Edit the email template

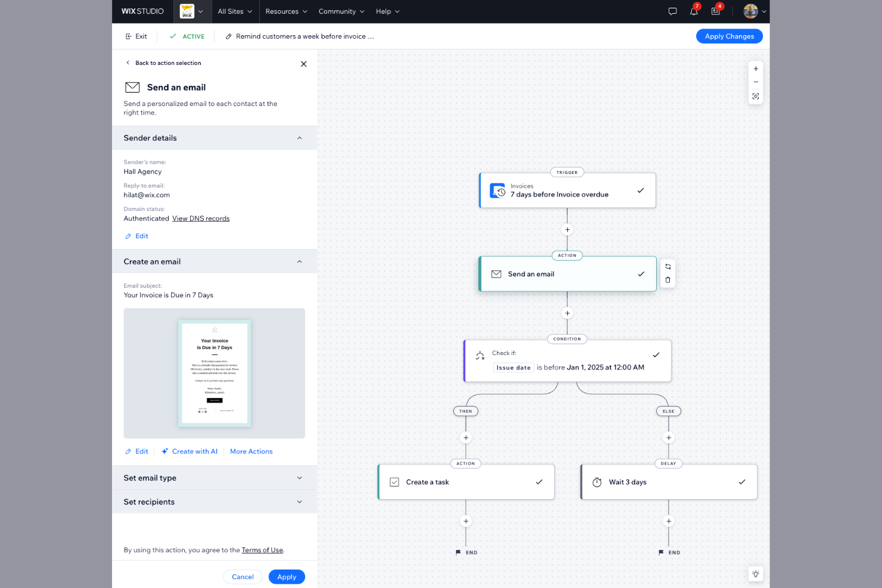[x=136, y=452]
